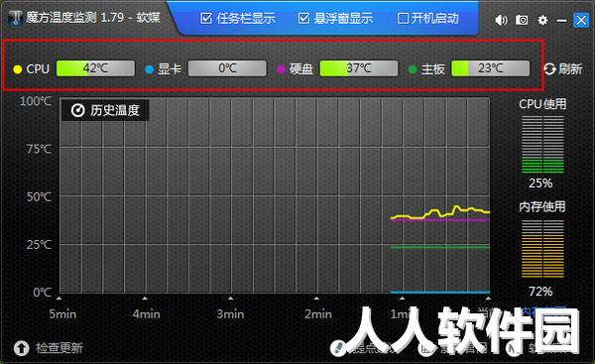
Task: Click the 历史温度 label text
Action: tap(115, 110)
